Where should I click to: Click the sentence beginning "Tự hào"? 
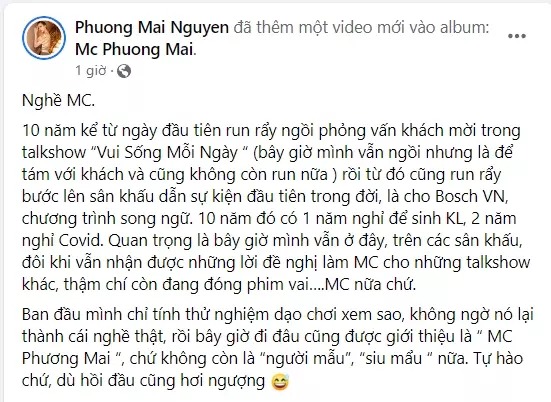tap(499, 359)
